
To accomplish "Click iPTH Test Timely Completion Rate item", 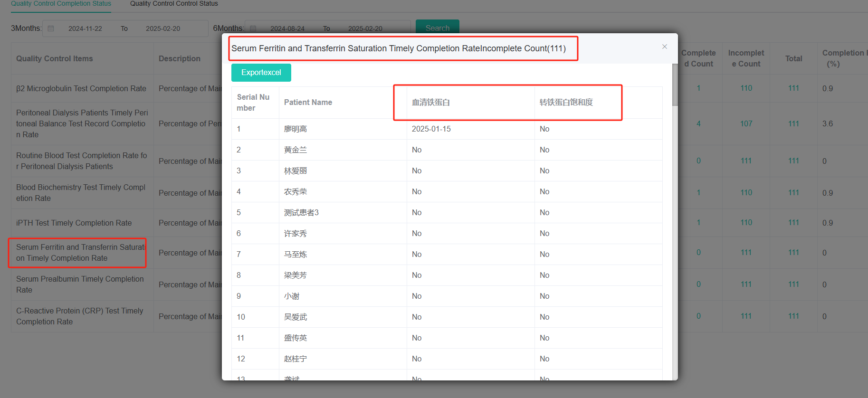I will tap(74, 223).
